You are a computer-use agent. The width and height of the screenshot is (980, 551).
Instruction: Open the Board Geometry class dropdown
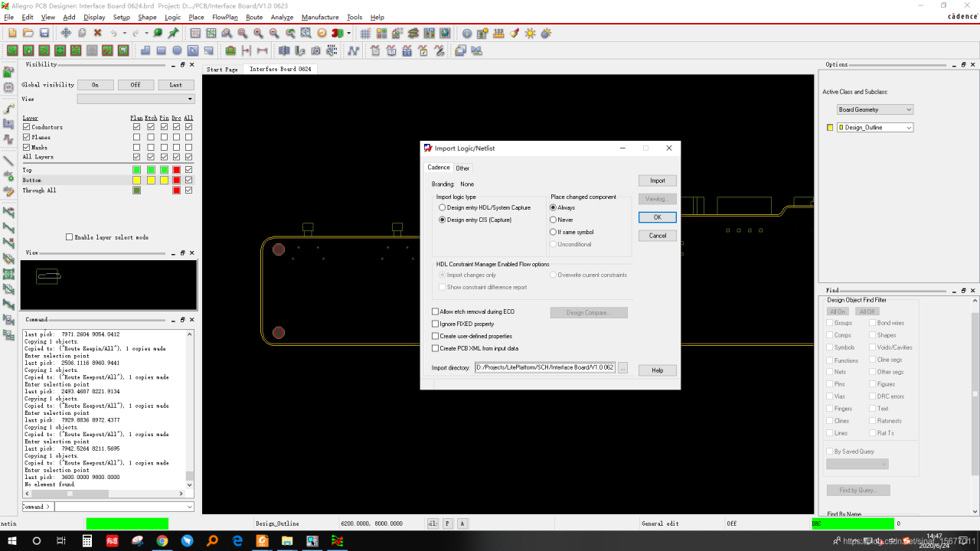tap(875, 109)
